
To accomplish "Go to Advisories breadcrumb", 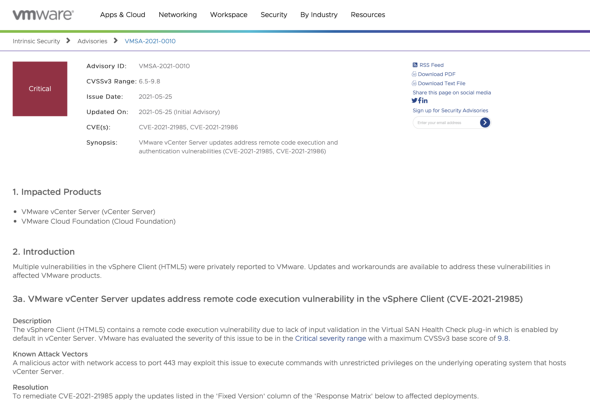I will pos(92,41).
